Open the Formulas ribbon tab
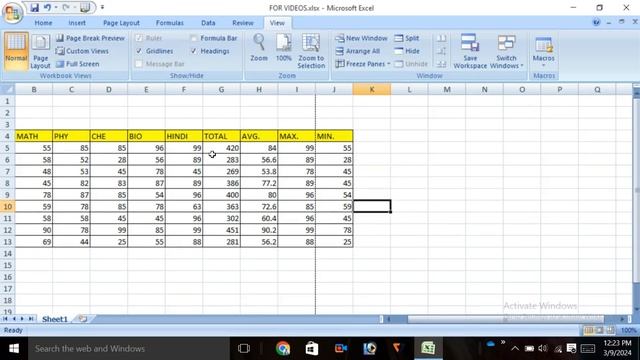The width and height of the screenshot is (640, 360). pyautogui.click(x=170, y=23)
